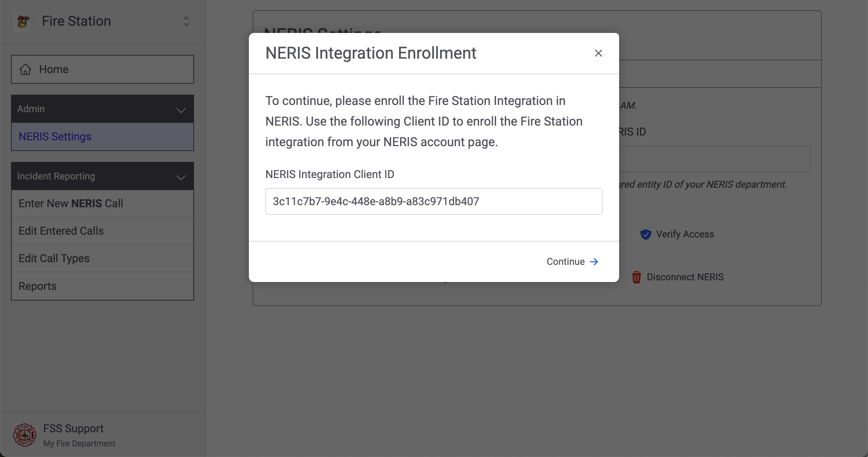Navigate to Home in sidebar
The width and height of the screenshot is (868, 457).
[54, 69]
